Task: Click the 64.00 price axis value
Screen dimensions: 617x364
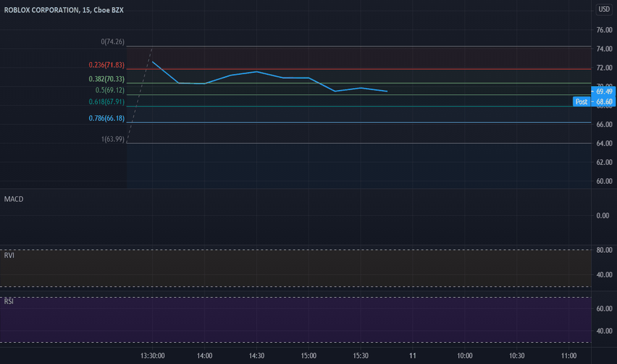Action: pyautogui.click(x=604, y=143)
